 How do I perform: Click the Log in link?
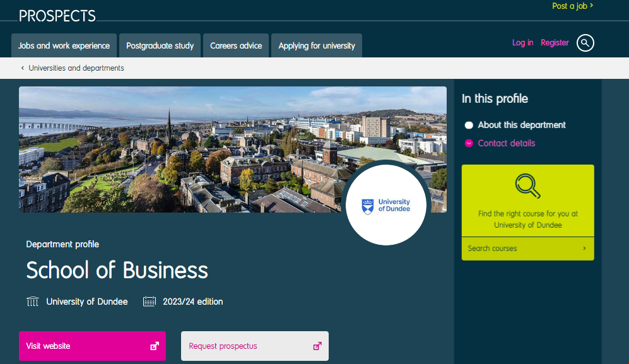coord(522,43)
